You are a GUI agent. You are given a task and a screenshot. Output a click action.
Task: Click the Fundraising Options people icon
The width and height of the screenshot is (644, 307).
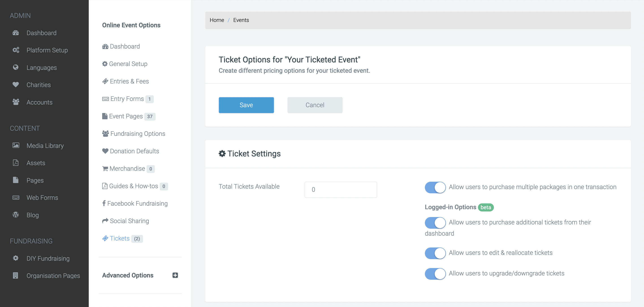pyautogui.click(x=106, y=134)
